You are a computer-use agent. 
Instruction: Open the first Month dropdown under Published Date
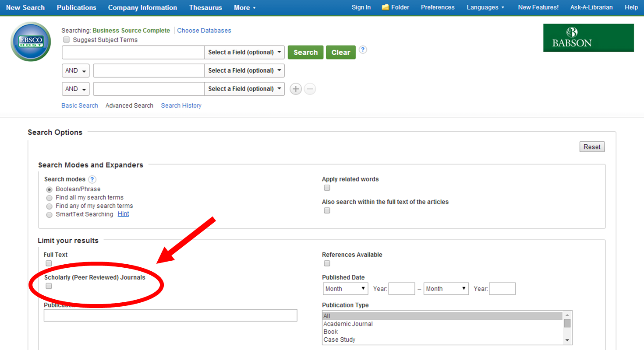click(x=345, y=288)
